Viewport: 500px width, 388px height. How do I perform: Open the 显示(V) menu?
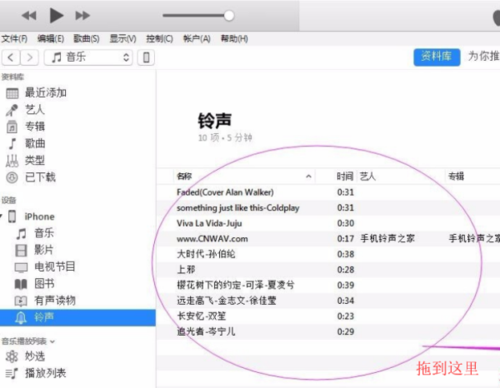123,39
